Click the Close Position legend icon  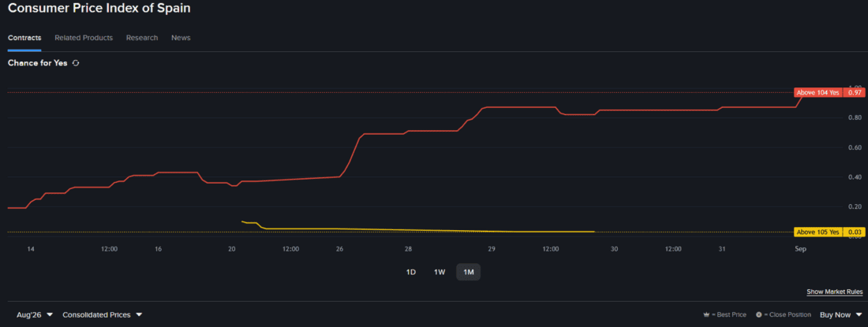tap(759, 315)
